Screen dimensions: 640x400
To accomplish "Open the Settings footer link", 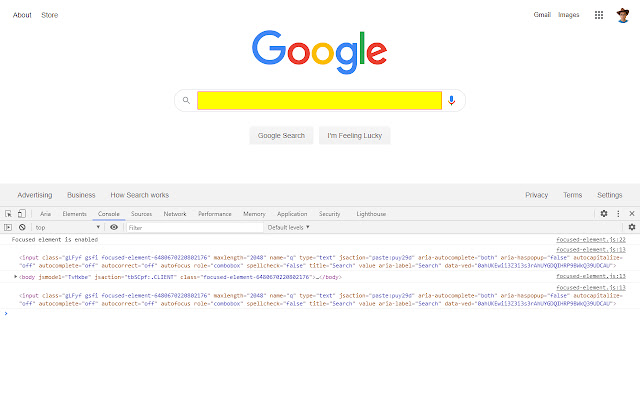I will tap(609, 195).
